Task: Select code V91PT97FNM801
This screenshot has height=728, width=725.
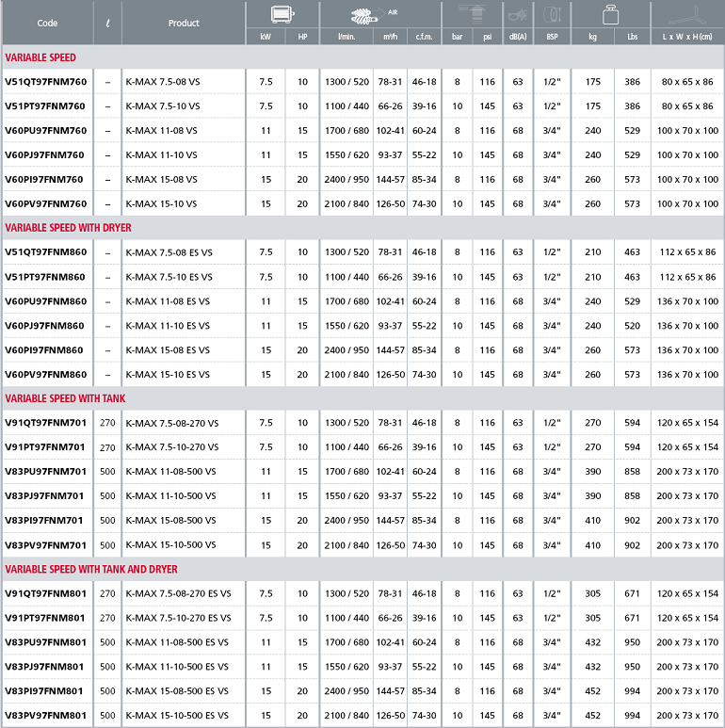Action: (x=45, y=618)
